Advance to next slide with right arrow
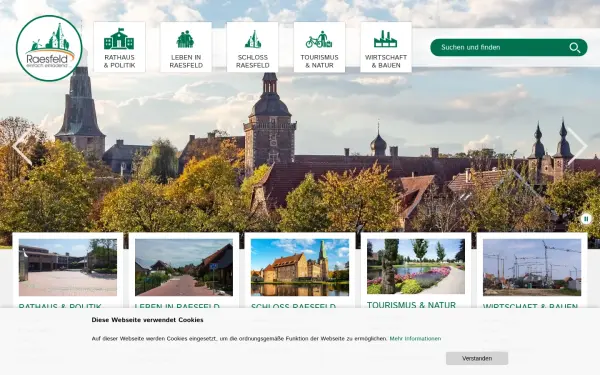This screenshot has height=375, width=600. pyautogui.click(x=577, y=145)
